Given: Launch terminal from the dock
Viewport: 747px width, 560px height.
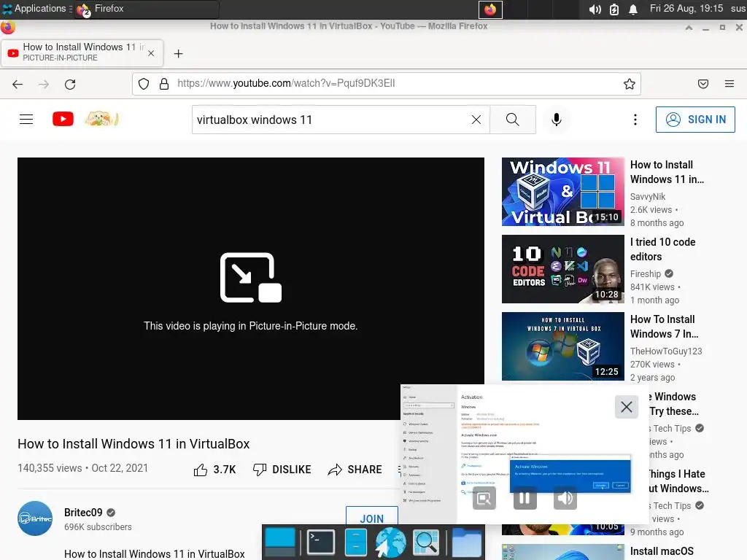Looking at the screenshot, I should point(321,542).
